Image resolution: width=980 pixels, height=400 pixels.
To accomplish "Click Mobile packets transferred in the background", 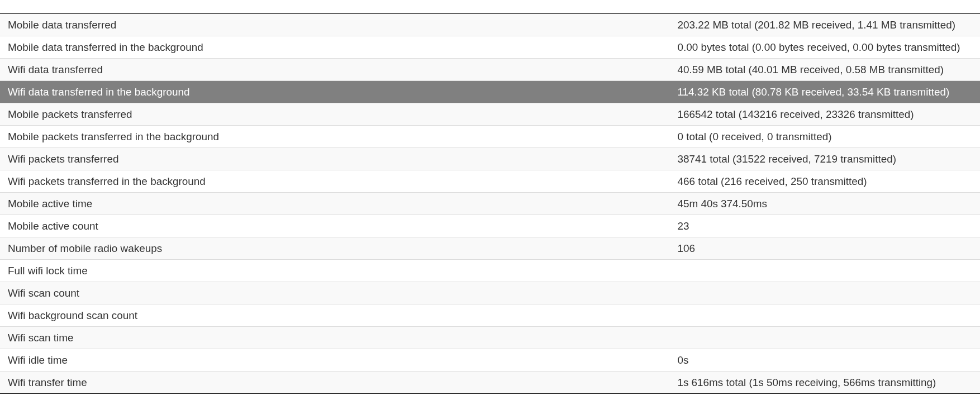I will (113, 137).
